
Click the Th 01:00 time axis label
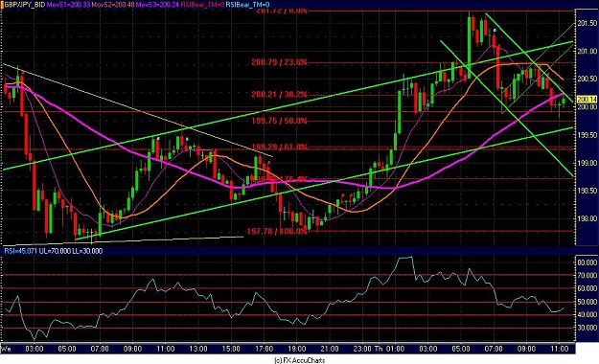pyautogui.click(x=389, y=349)
